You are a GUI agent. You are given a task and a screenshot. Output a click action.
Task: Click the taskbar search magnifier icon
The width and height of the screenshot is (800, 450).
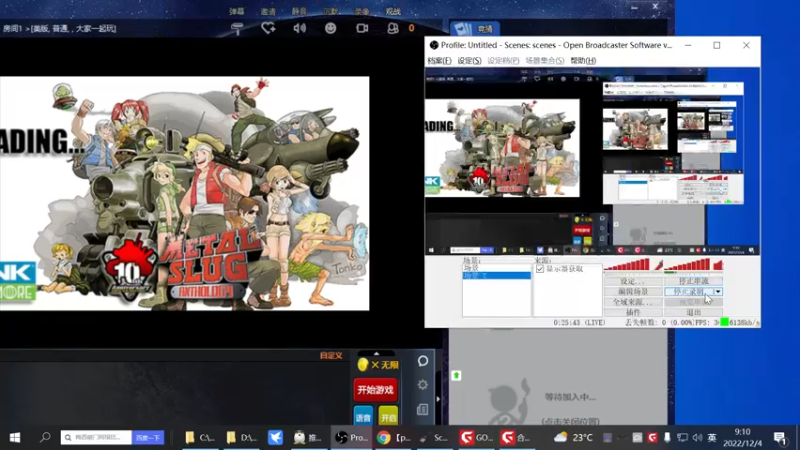[45, 437]
